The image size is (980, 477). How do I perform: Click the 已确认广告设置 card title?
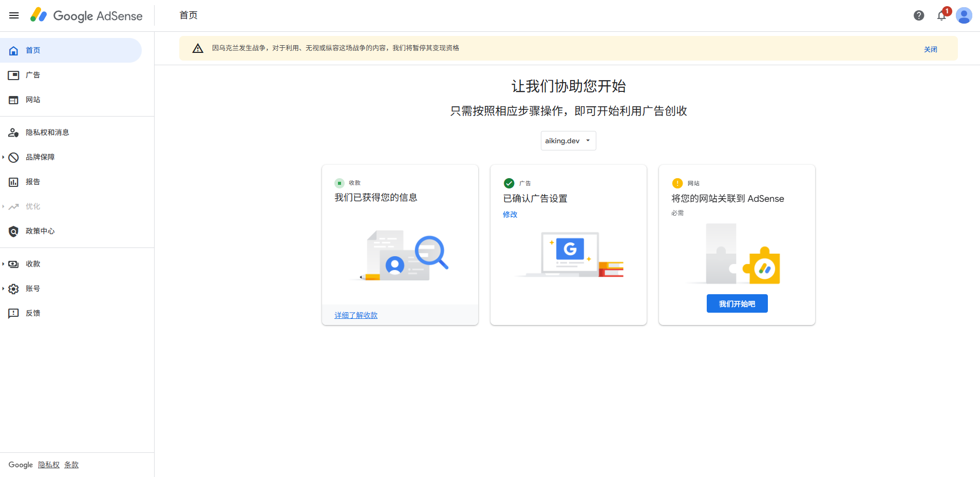535,199
